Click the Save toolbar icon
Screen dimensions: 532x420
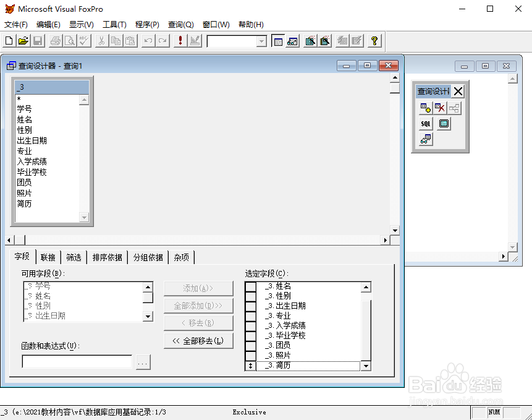[x=38, y=41]
